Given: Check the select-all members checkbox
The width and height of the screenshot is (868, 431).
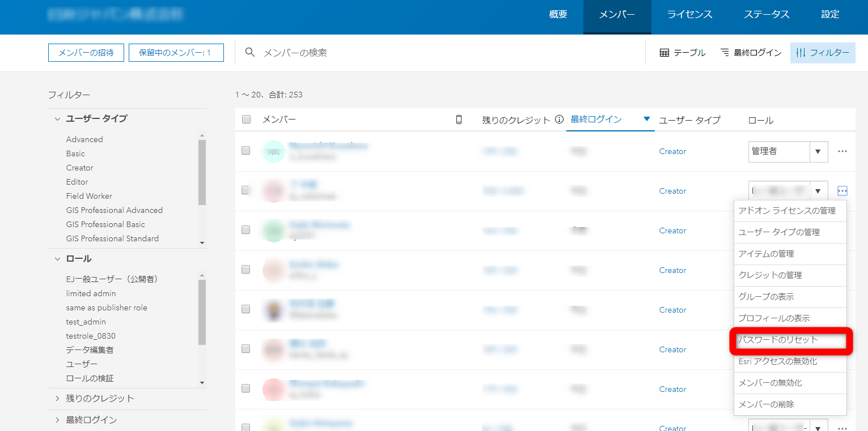Looking at the screenshot, I should (246, 120).
